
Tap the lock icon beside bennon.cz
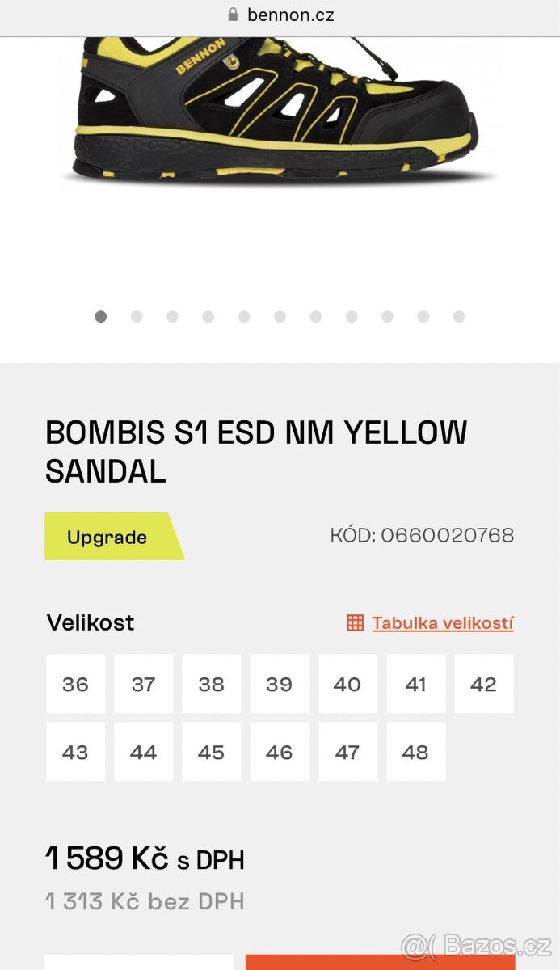(x=234, y=15)
